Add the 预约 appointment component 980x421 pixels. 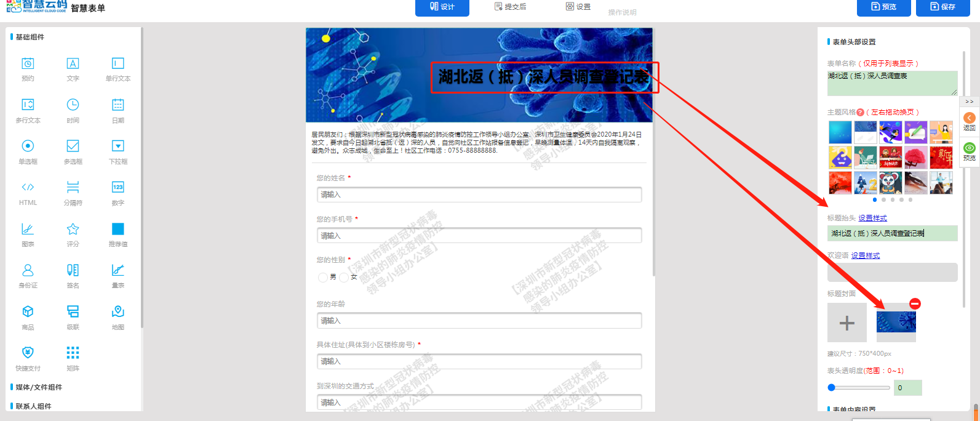tap(28, 68)
